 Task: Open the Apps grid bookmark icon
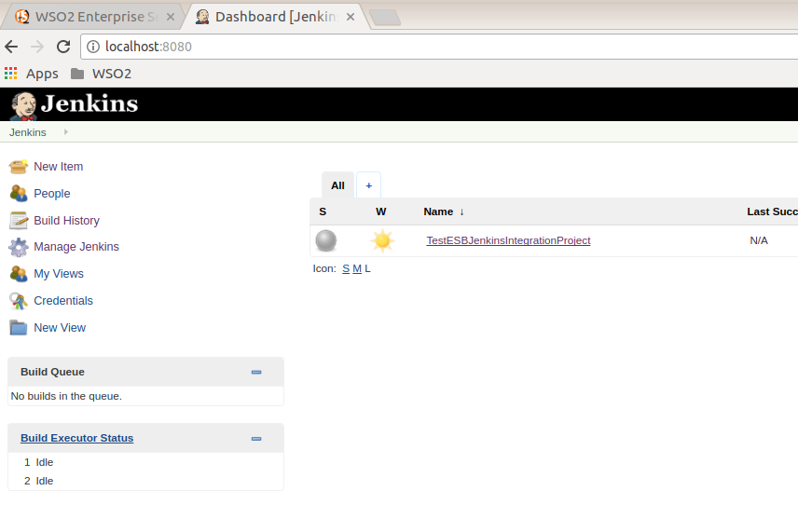(10, 74)
